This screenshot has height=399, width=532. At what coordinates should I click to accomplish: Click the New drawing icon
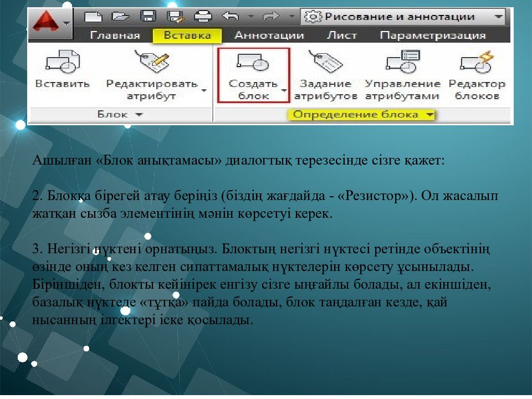(93, 16)
